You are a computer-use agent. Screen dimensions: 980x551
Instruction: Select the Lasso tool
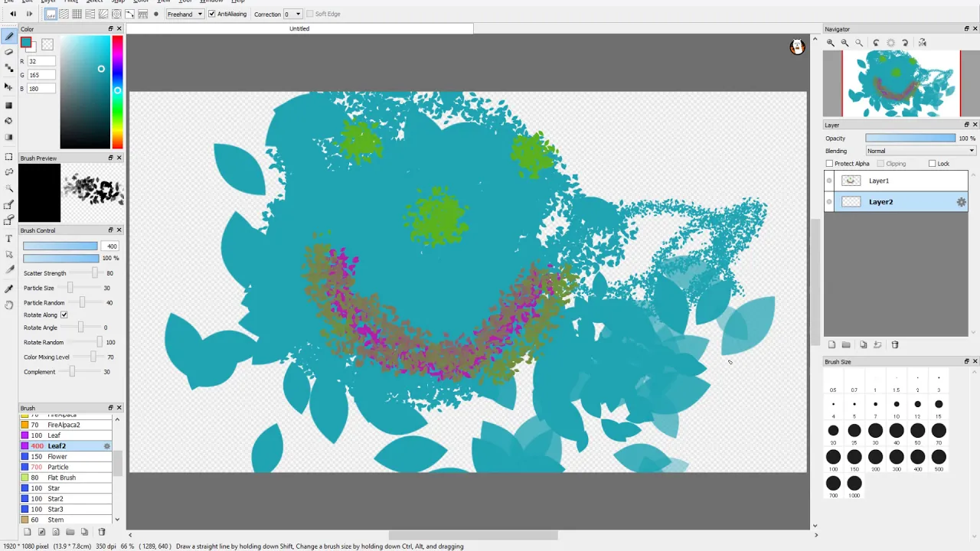9,172
